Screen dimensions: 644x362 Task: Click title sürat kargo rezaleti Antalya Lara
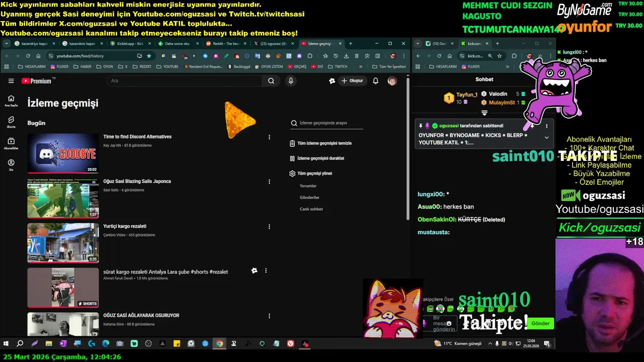pos(166,272)
